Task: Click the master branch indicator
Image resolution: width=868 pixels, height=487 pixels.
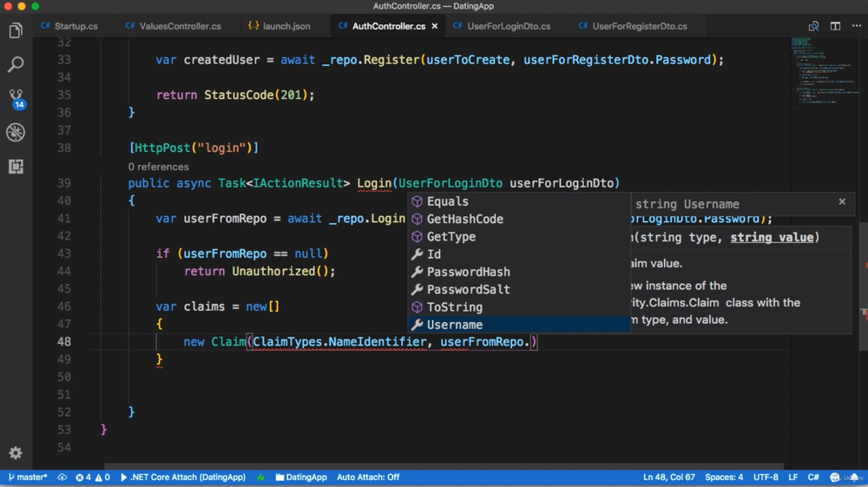Action: (x=27, y=477)
